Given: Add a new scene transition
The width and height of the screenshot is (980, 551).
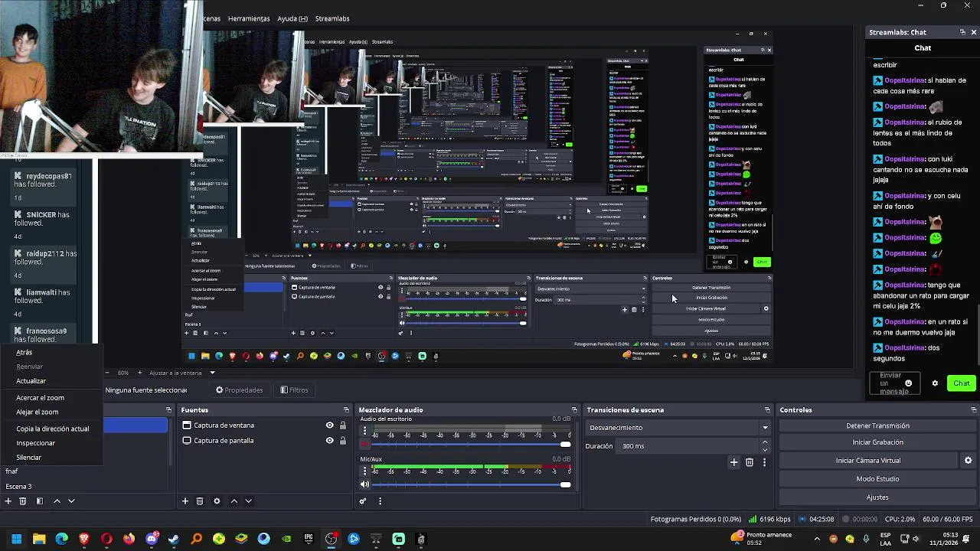Looking at the screenshot, I should (x=733, y=462).
